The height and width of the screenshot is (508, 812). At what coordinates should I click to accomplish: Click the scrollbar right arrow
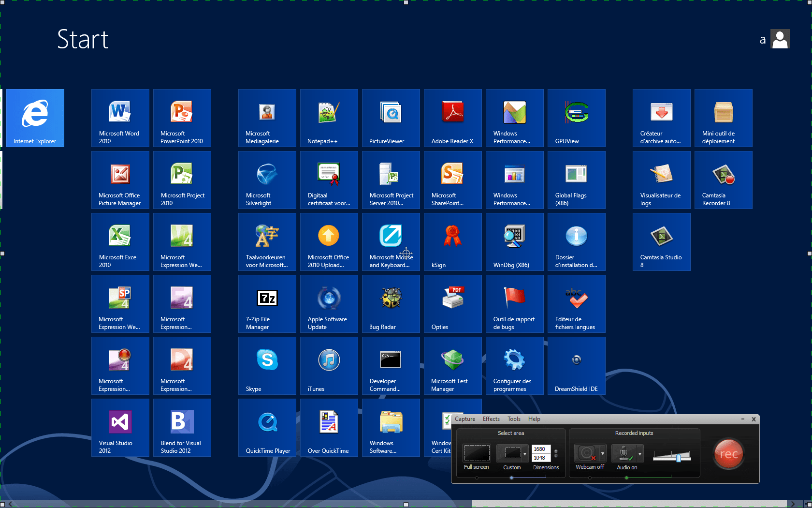coord(793,504)
